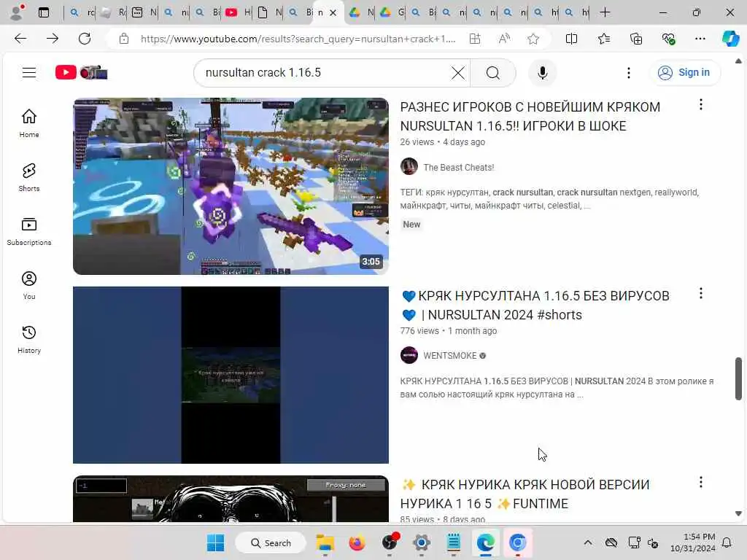Open File Explorer from taskbar
Viewport: 747px width, 560px height.
pyautogui.click(x=325, y=542)
